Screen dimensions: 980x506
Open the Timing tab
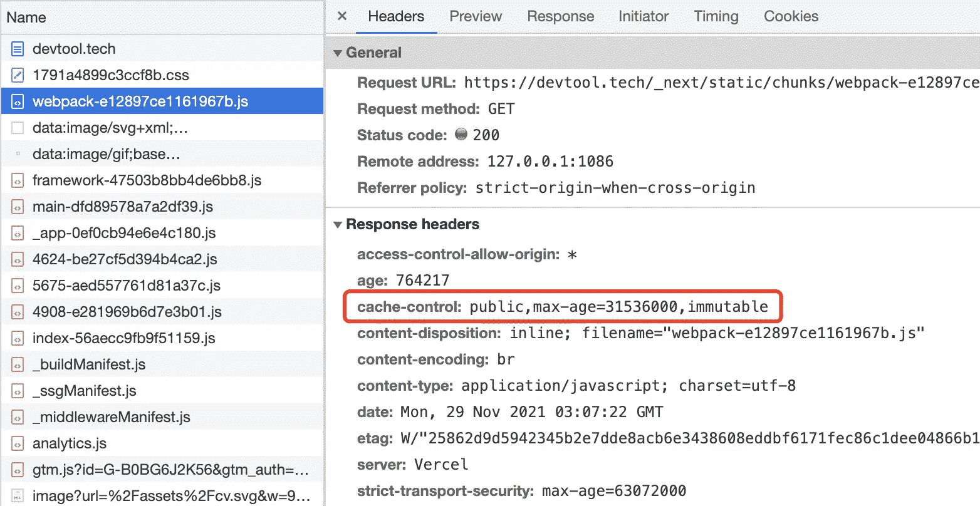click(716, 16)
